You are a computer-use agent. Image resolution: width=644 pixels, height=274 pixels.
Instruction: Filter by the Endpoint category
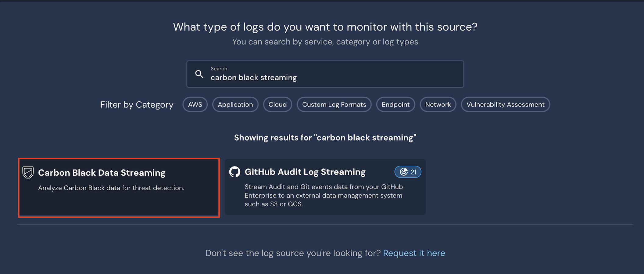tap(395, 104)
